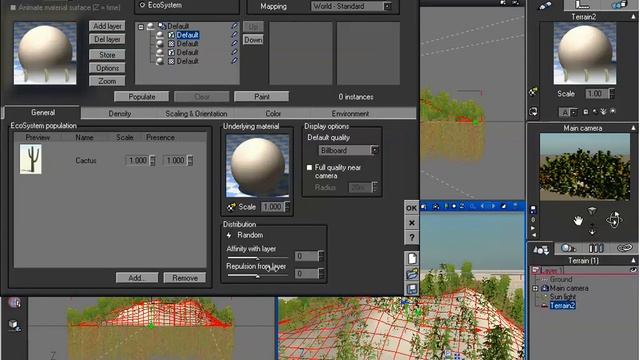The width and height of the screenshot is (640, 360).
Task: Switch to the Density tab
Action: (120, 113)
